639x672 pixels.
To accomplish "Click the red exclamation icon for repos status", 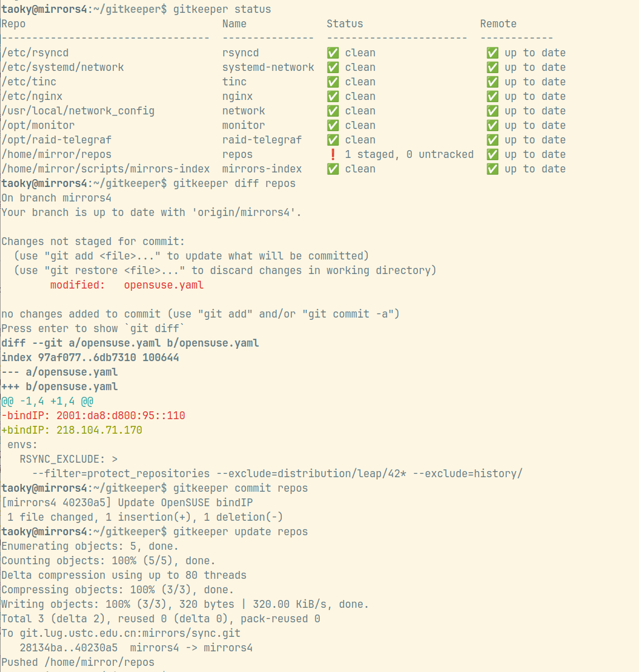I will (333, 154).
